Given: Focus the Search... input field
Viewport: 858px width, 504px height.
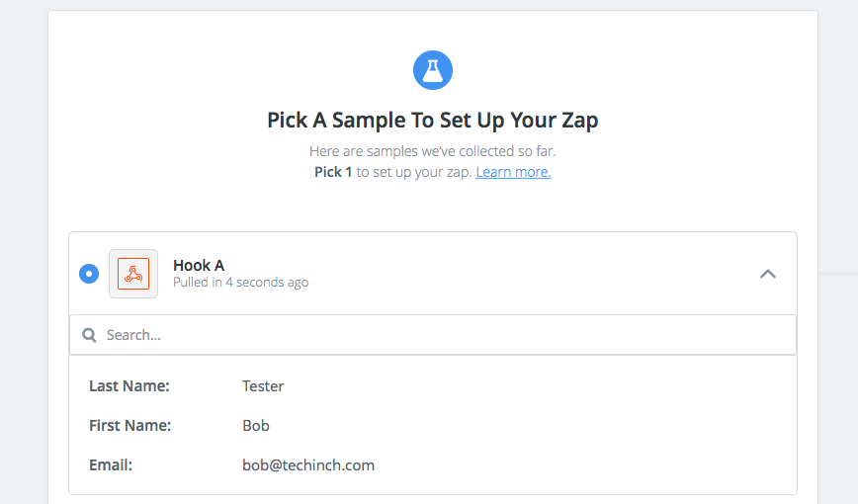Looking at the screenshot, I should 433,335.
